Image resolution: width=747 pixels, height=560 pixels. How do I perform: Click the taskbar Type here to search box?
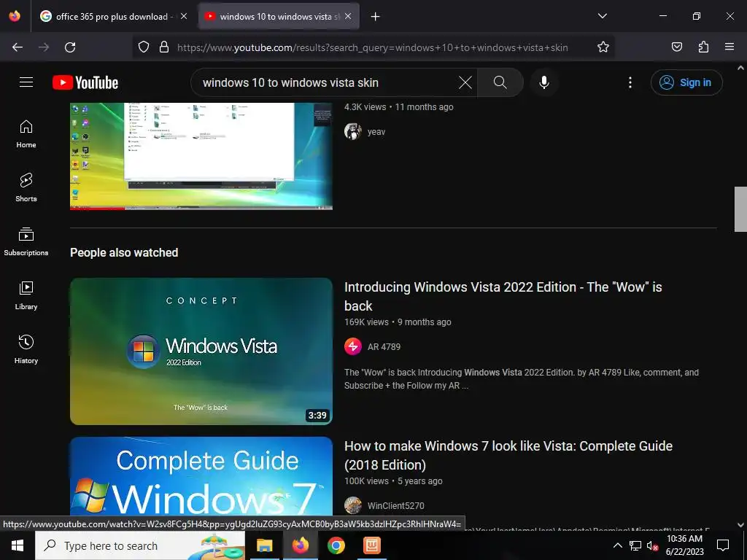point(140,545)
